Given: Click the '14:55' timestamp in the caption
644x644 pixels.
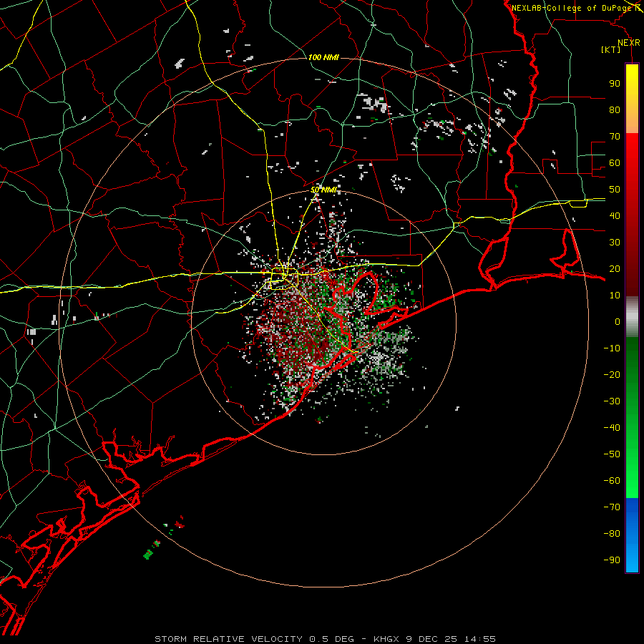Looking at the screenshot, I should point(480,639).
